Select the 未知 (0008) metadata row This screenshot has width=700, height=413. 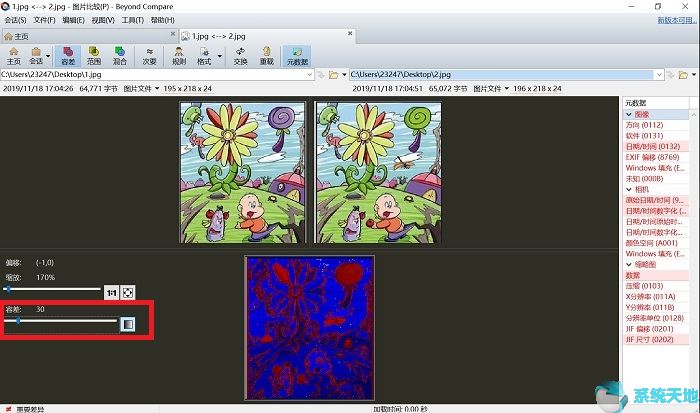655,179
